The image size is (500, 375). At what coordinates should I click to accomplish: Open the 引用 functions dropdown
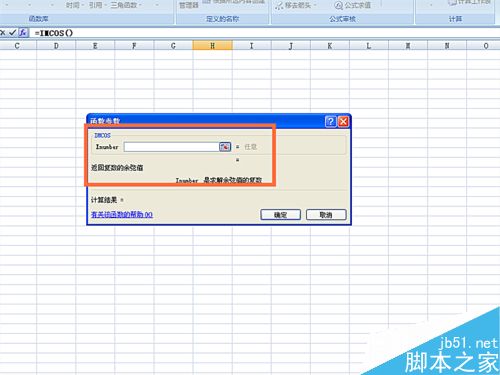97,5
